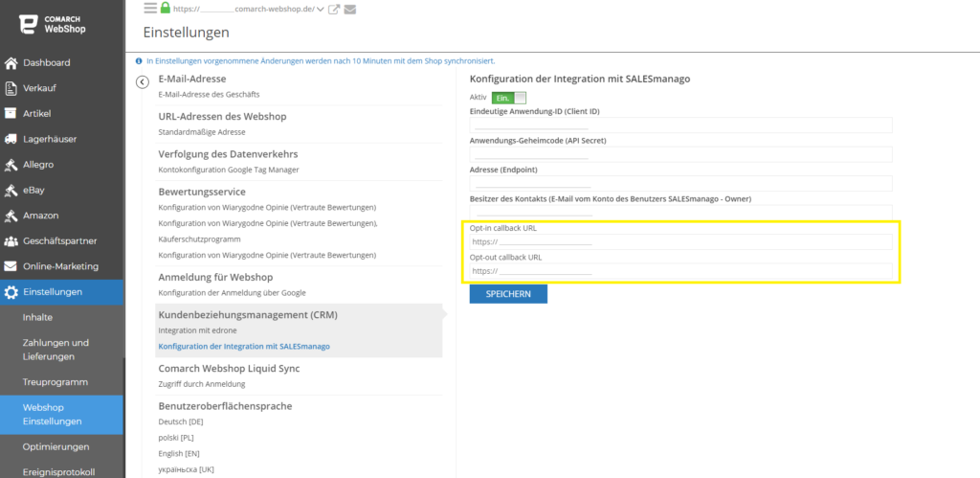Click the Kundenbeziehungsmanagement (CRM) heading
The width and height of the screenshot is (980, 478).
(x=248, y=315)
